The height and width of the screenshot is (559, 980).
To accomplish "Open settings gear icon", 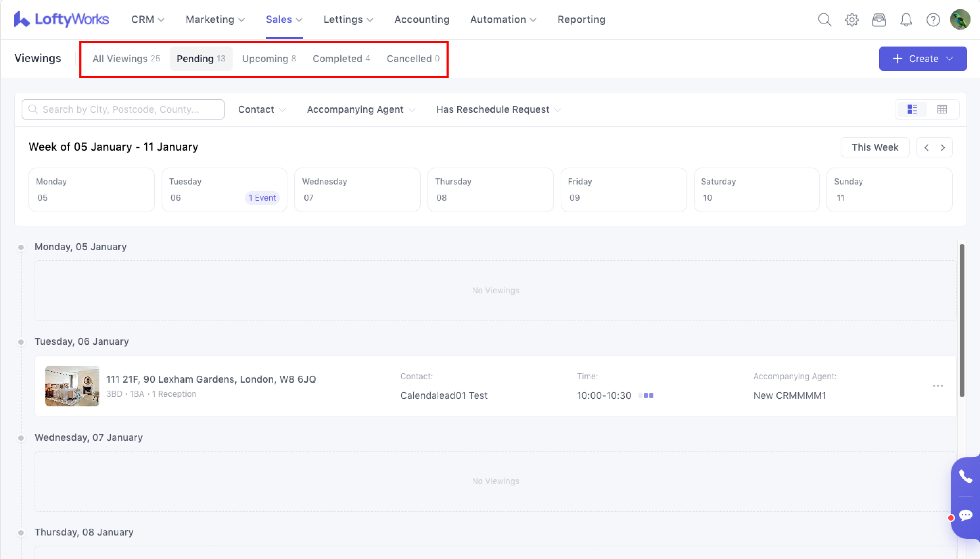I will coord(851,20).
